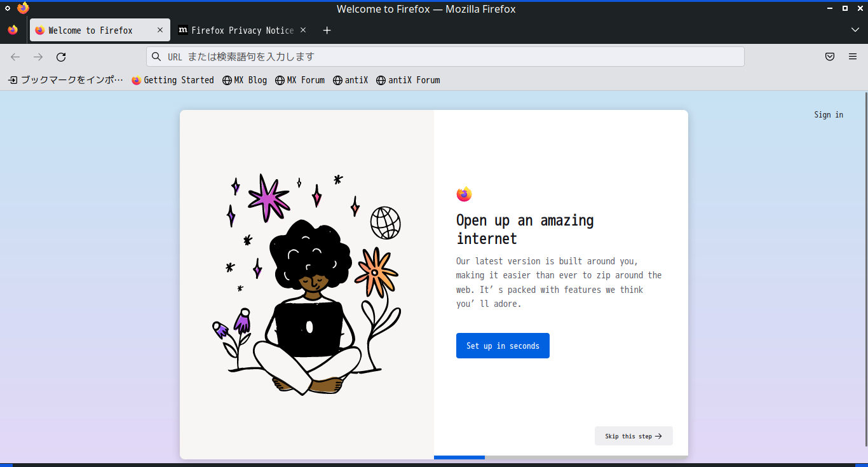Reload the current page

tap(61, 57)
